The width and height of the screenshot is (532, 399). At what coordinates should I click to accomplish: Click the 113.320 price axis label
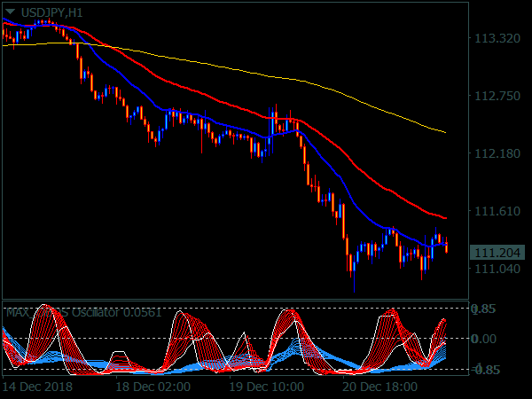(497, 39)
